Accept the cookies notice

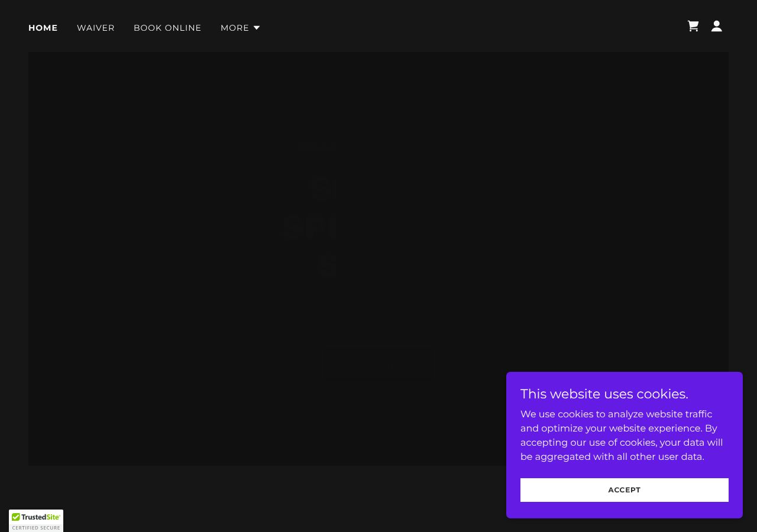pos(625,490)
